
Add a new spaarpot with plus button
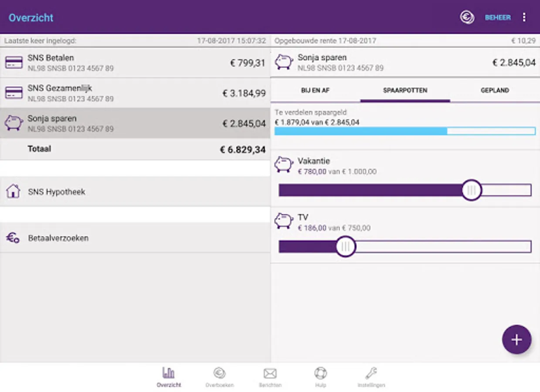click(x=516, y=340)
